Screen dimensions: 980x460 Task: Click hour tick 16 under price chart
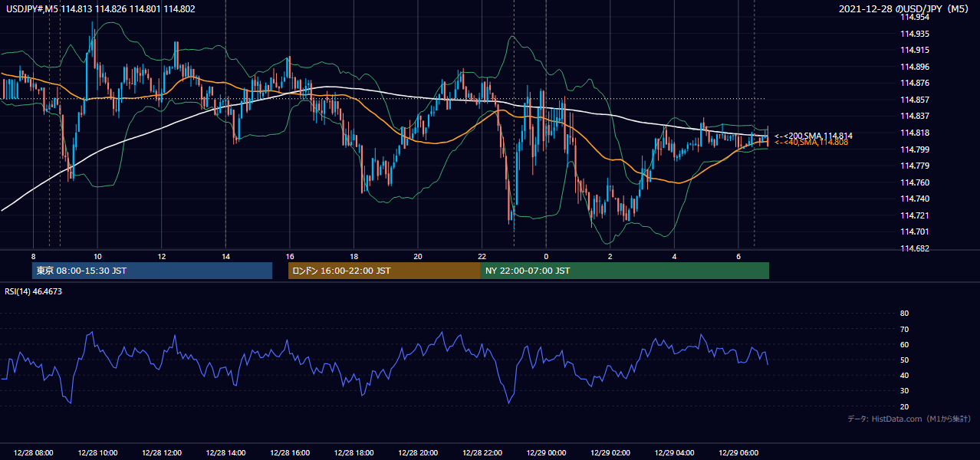point(290,256)
